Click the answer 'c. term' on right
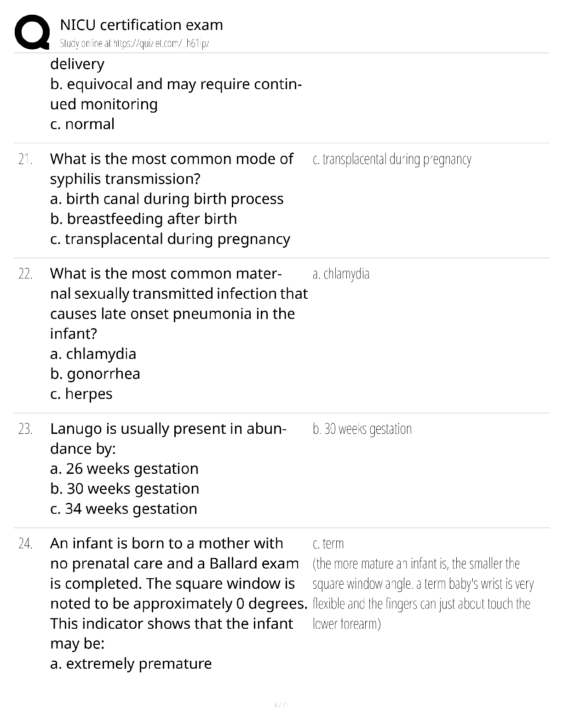This screenshot has height=728, width=563. [x=328, y=544]
